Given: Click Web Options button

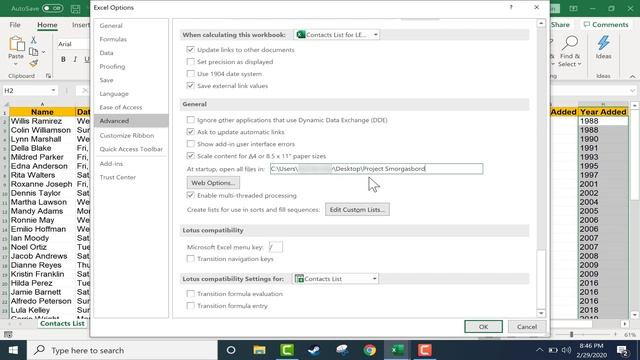Looking at the screenshot, I should tap(213, 182).
